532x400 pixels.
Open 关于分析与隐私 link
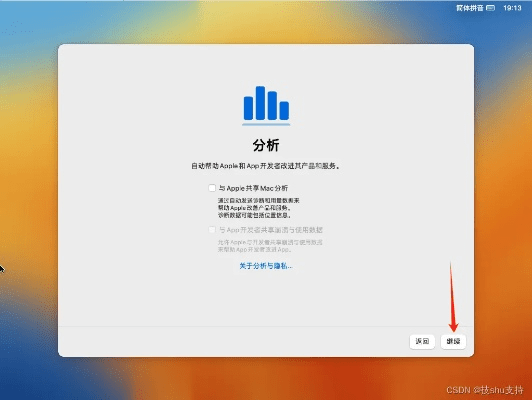point(266,266)
